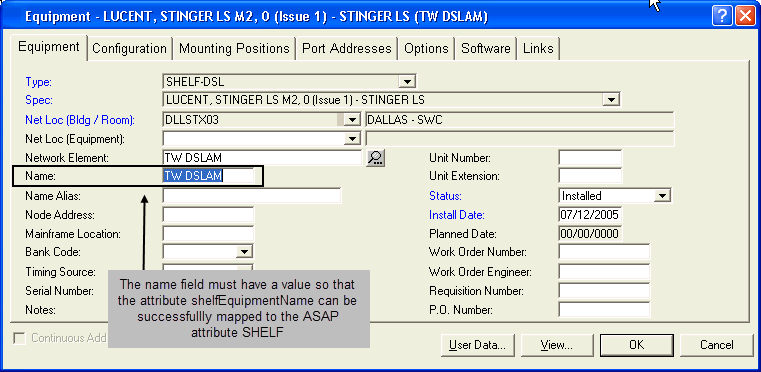The height and width of the screenshot is (372, 761).
Task: Expand the Spec dropdown list
Action: [x=611, y=100]
